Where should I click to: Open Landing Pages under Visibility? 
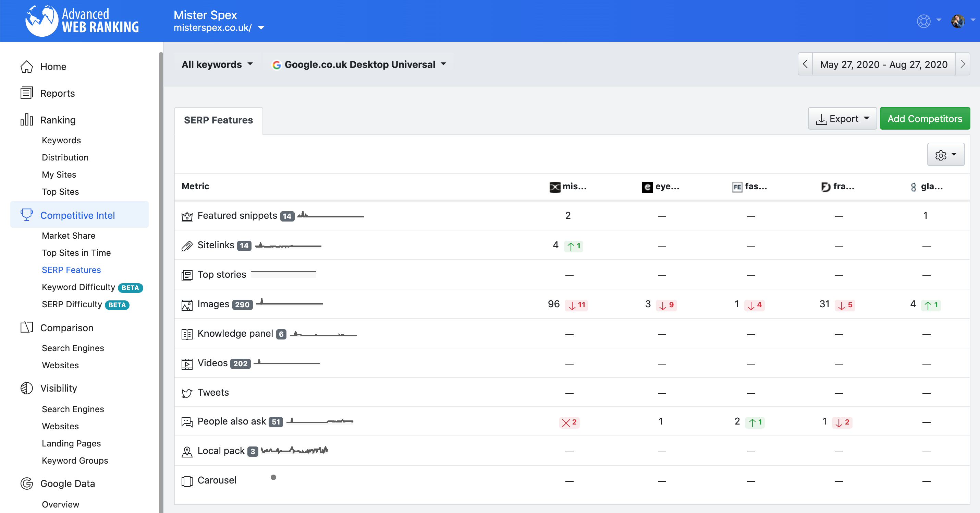[x=71, y=443]
